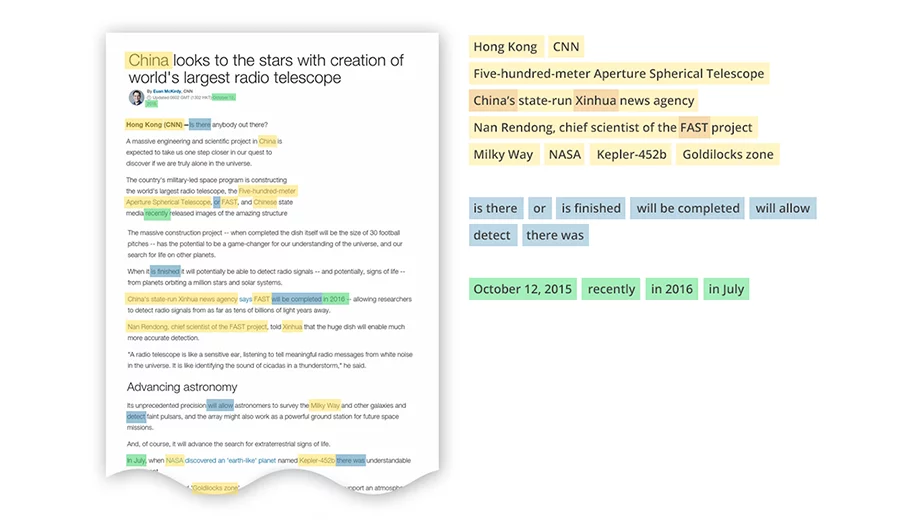Click highlighted "Nan Rendong, chief scientist" phrase in article
This screenshot has height=520, width=914.
pos(197,327)
